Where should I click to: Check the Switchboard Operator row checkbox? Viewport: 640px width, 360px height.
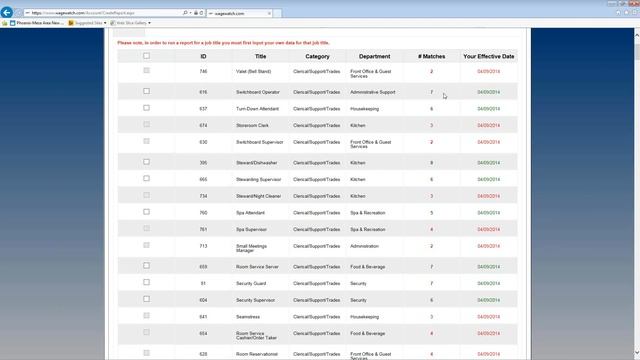pos(147,91)
